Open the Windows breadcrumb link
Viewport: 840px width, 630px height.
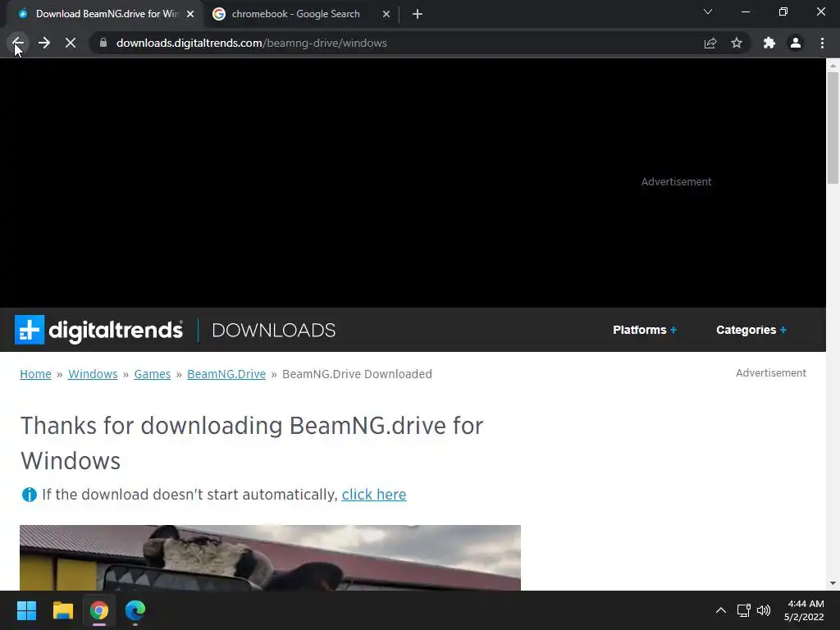tap(93, 374)
